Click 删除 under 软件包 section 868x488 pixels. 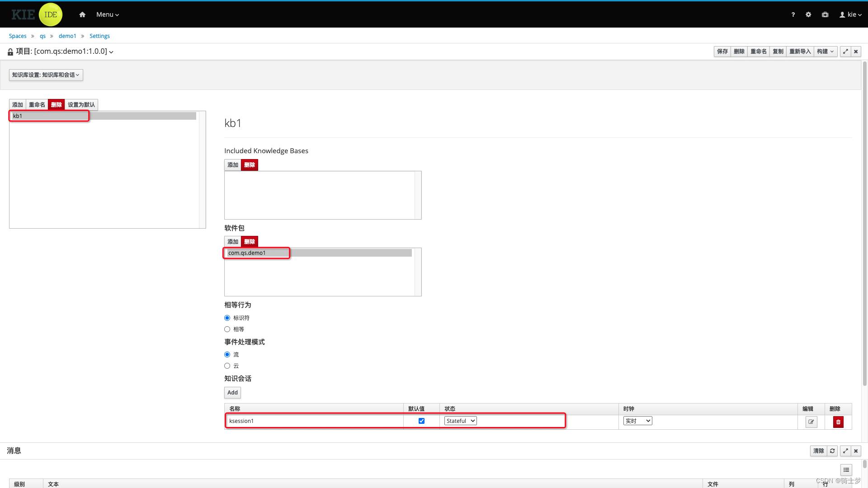[250, 242]
